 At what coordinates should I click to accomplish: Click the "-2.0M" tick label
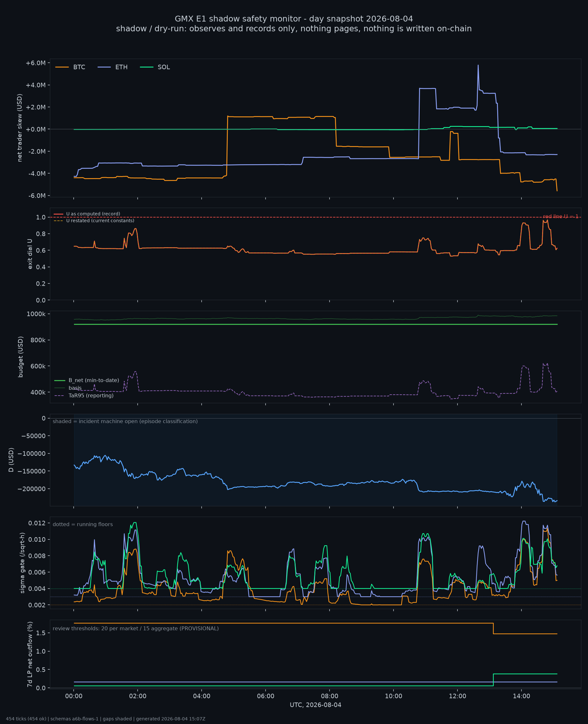[36, 152]
